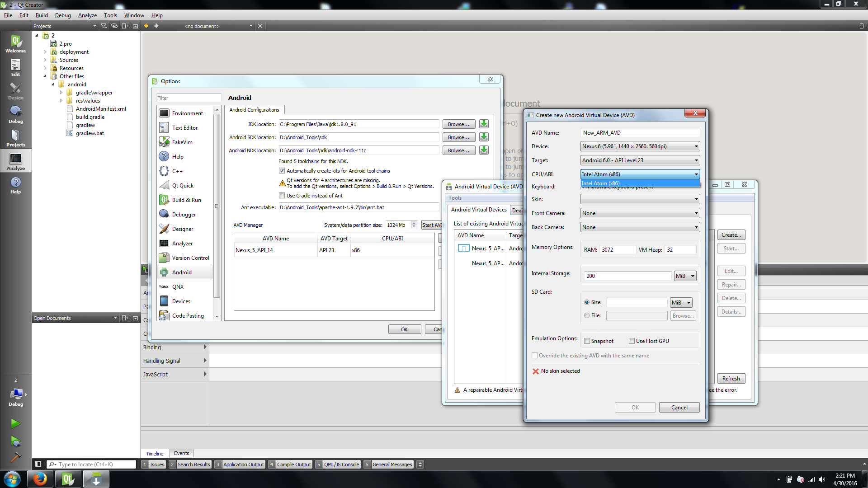Open the Welcome mode in sidebar
The height and width of the screenshot is (488, 868).
[16, 44]
